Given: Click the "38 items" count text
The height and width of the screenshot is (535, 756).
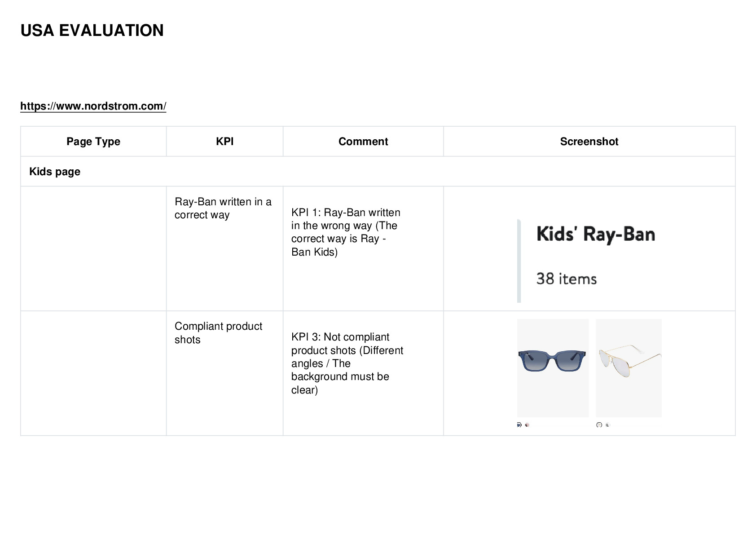Looking at the screenshot, I should [x=567, y=279].
